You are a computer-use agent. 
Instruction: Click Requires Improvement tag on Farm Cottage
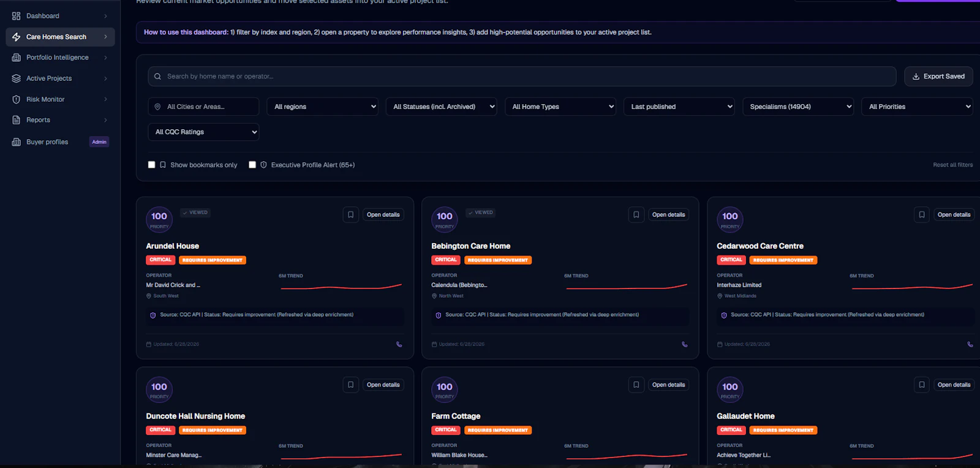[x=498, y=430]
